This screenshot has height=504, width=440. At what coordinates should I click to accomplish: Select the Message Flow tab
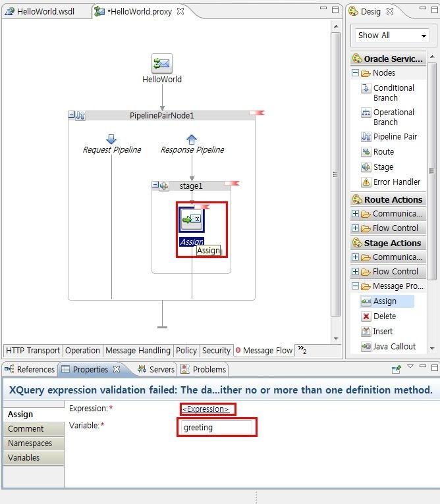click(x=264, y=350)
